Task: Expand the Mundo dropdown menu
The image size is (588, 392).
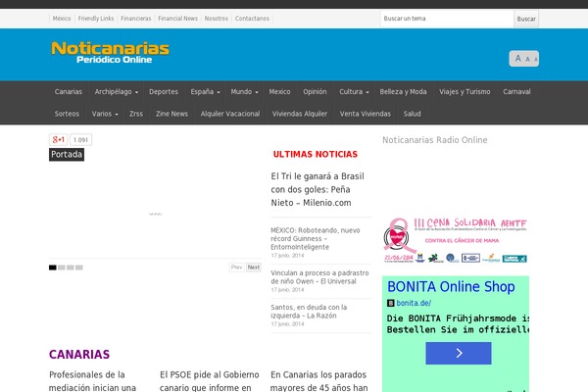Action: [244, 91]
